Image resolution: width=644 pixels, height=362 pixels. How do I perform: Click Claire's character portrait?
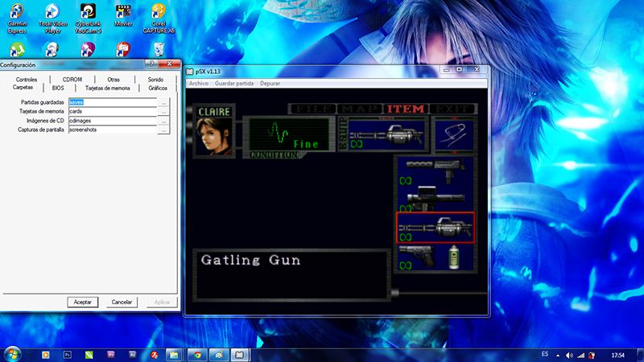(214, 137)
